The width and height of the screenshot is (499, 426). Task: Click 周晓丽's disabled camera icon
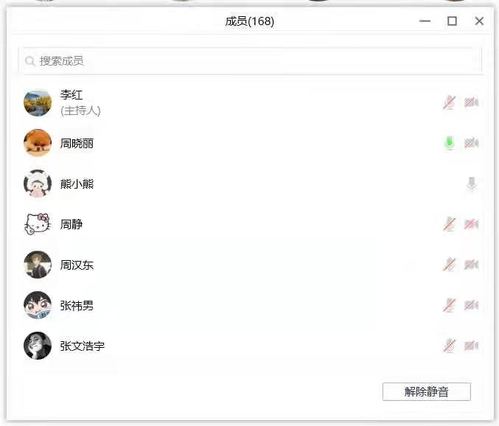click(471, 143)
